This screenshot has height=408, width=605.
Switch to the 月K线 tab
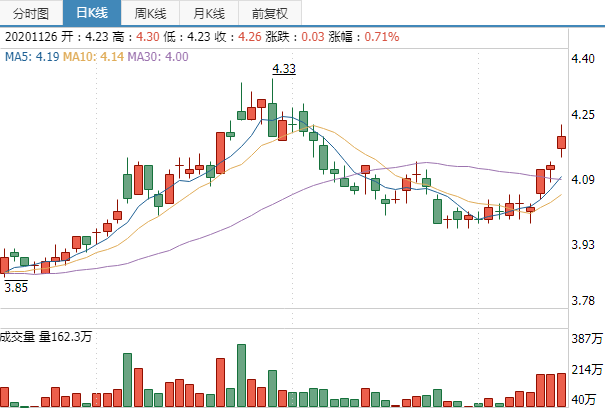coord(209,14)
